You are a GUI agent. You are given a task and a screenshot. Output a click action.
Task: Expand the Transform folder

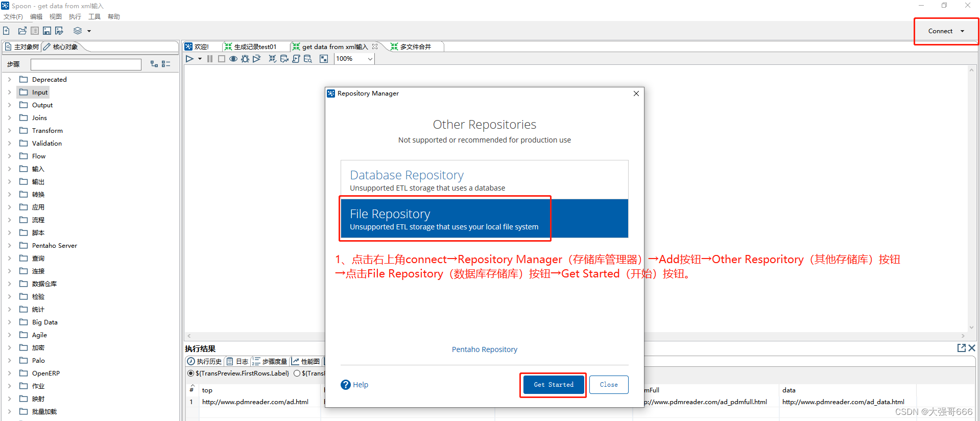(9, 131)
